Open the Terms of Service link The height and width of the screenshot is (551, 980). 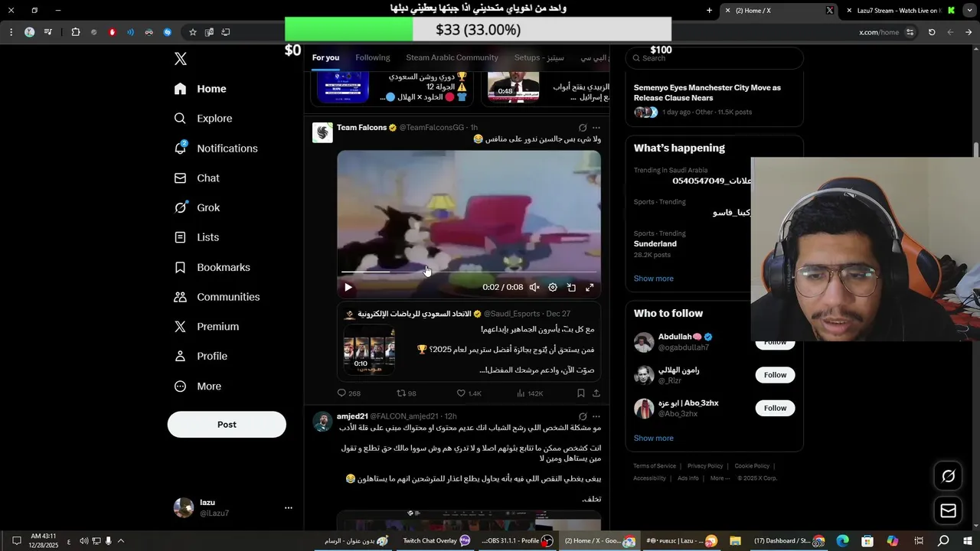(655, 466)
